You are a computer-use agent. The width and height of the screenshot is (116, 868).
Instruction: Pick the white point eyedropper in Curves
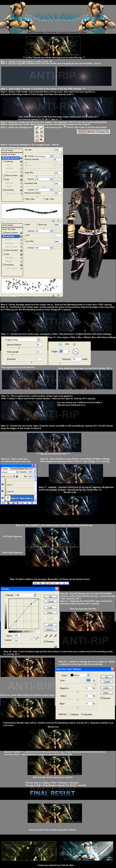pyautogui.click(x=55, y=636)
